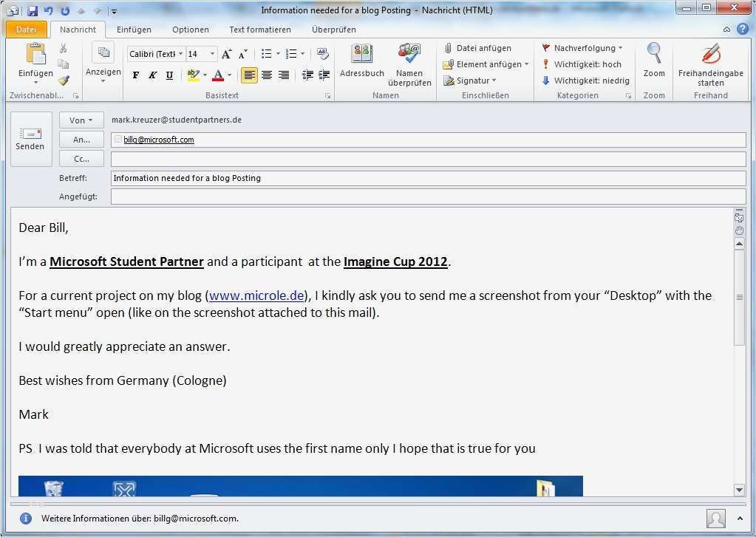Click the clear formatting icon
Image resolution: width=756 pixels, height=537 pixels.
coord(322,54)
